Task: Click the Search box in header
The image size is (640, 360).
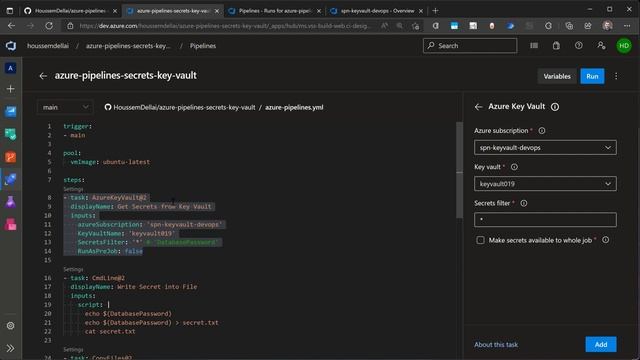Action: click(x=470, y=46)
